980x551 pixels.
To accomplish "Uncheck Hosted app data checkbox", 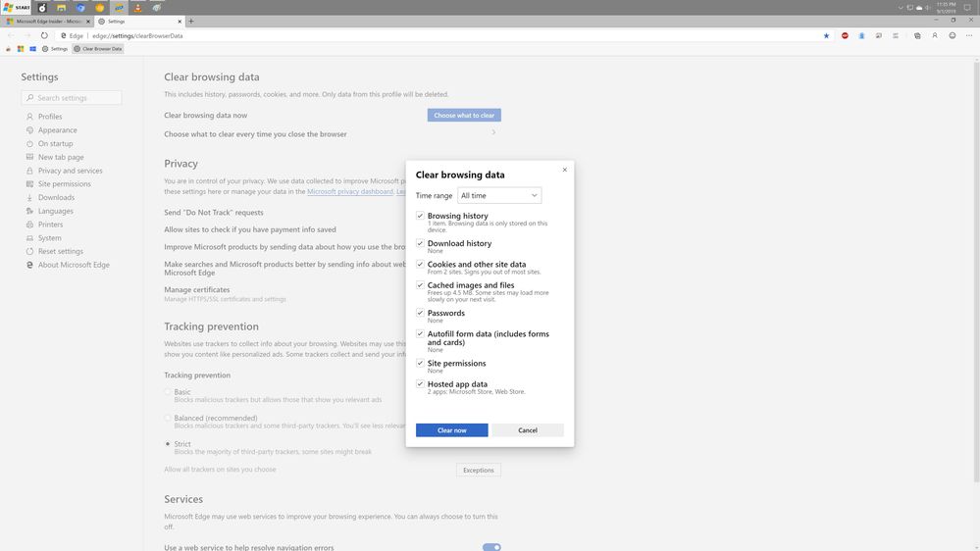I will coord(420,383).
